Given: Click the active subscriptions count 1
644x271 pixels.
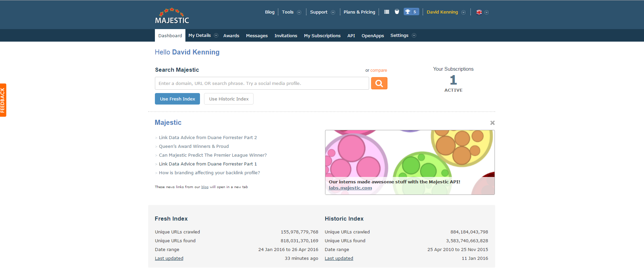Looking at the screenshot, I should [454, 80].
